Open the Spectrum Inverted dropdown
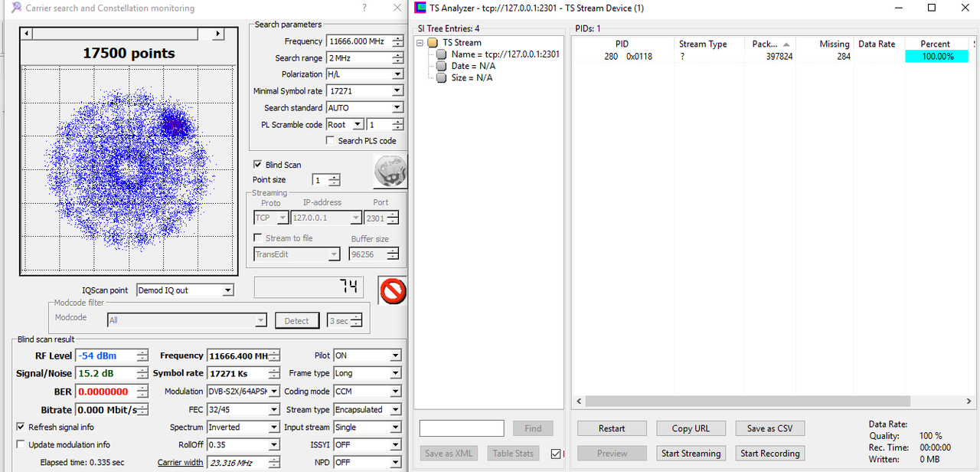This screenshot has height=472, width=980. [243, 428]
